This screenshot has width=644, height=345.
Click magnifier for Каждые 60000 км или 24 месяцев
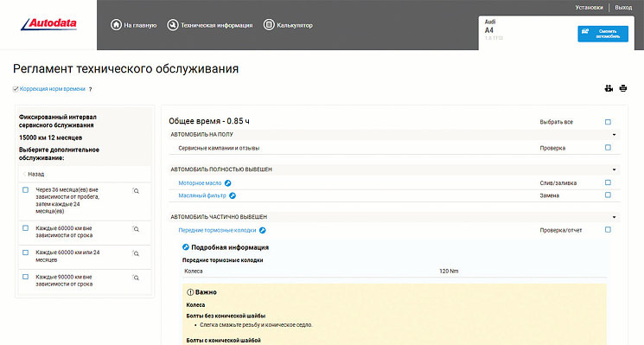(x=136, y=253)
